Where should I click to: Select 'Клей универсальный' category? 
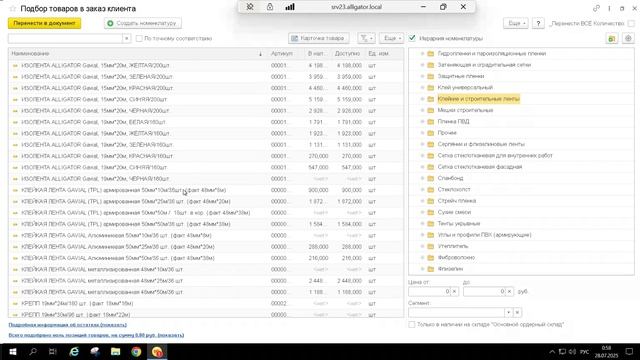click(x=465, y=87)
